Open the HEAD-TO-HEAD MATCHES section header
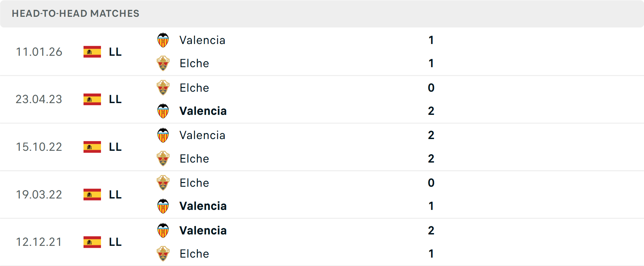The height and width of the screenshot is (266, 644). [x=75, y=13]
